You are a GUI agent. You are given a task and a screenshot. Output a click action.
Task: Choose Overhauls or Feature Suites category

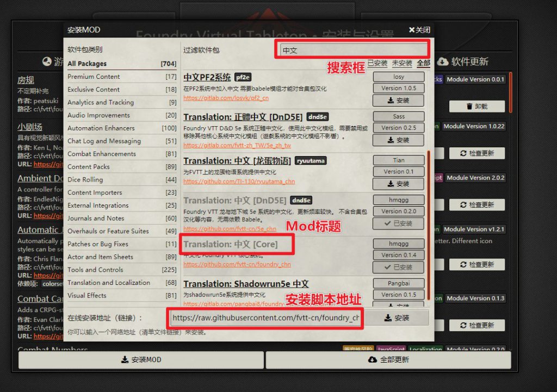pos(122,231)
